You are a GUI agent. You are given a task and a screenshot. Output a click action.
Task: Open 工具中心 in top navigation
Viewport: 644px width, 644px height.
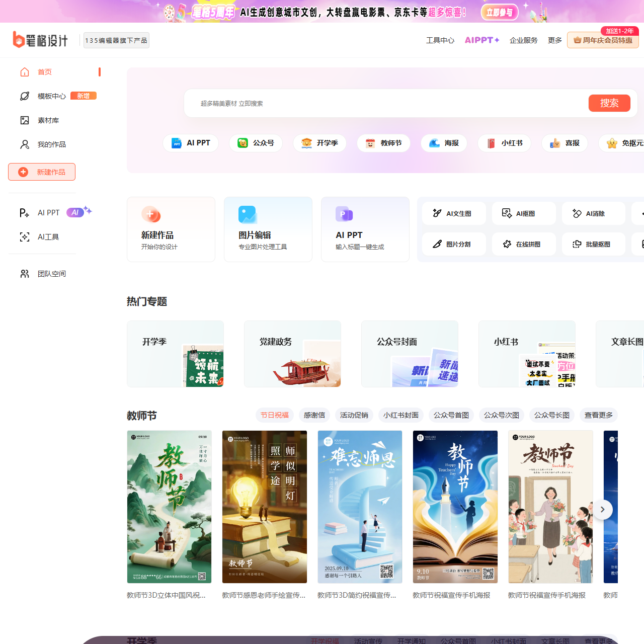click(440, 40)
